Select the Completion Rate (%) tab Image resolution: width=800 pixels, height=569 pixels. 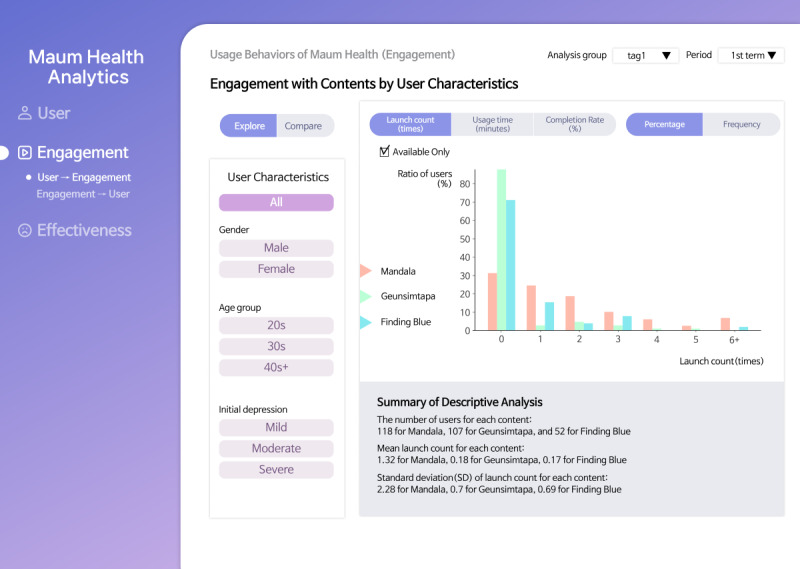click(x=574, y=125)
